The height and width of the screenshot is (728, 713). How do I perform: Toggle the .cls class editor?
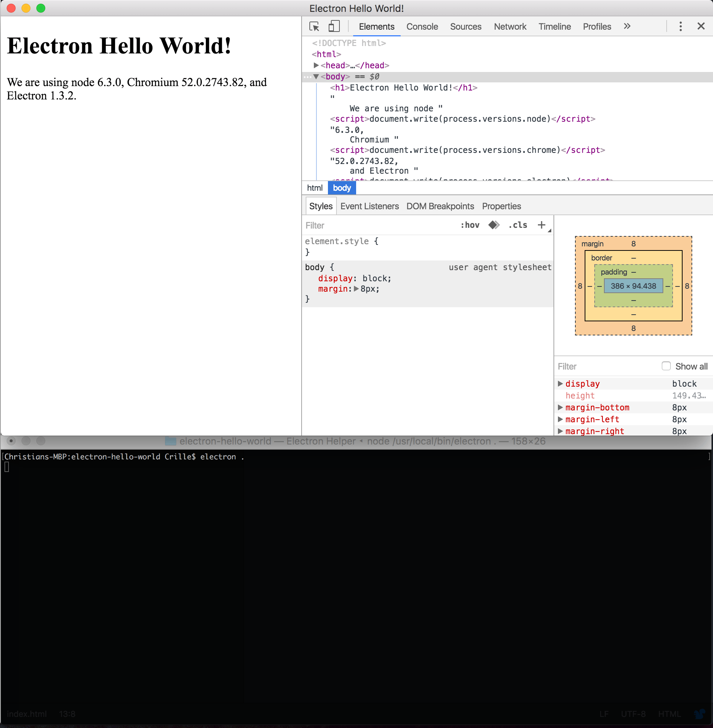(x=518, y=225)
